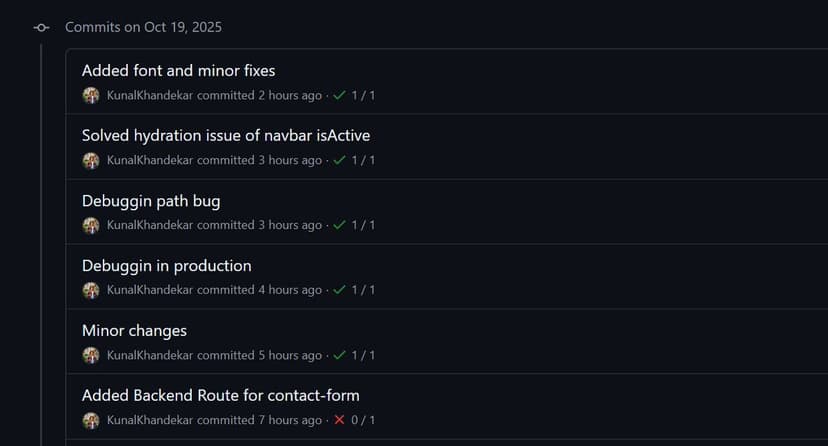Image resolution: width=828 pixels, height=446 pixels.
Task: Open 'Added font and minor fixes' commit
Action: point(178,71)
